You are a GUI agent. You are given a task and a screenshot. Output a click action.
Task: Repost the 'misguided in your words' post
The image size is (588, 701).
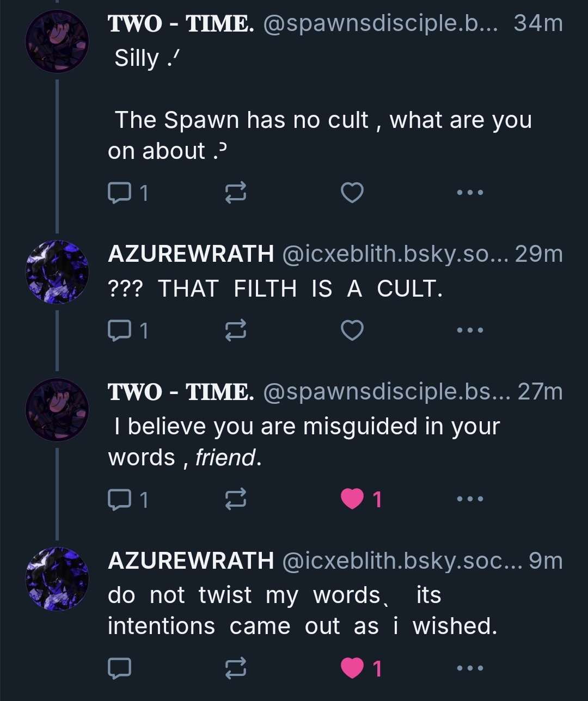[236, 499]
